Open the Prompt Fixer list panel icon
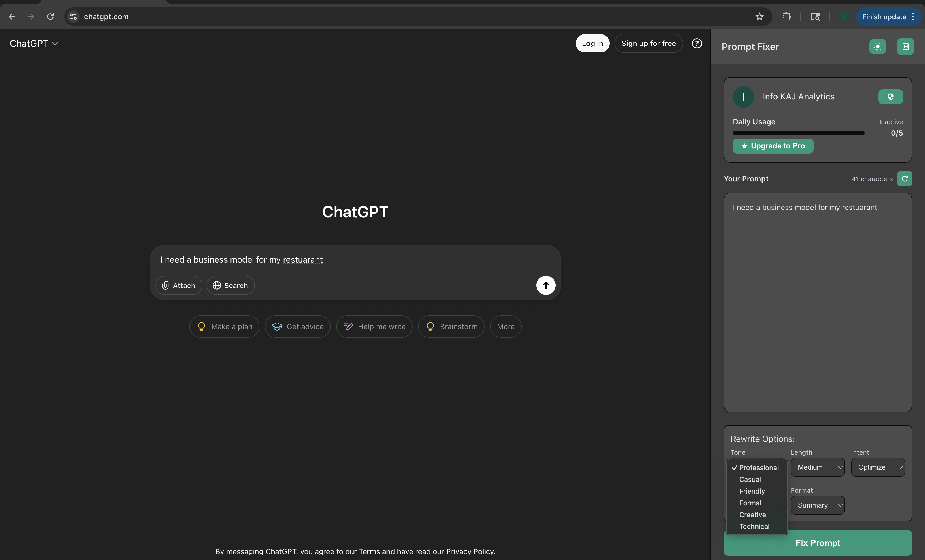The height and width of the screenshot is (560, 925). (x=905, y=47)
